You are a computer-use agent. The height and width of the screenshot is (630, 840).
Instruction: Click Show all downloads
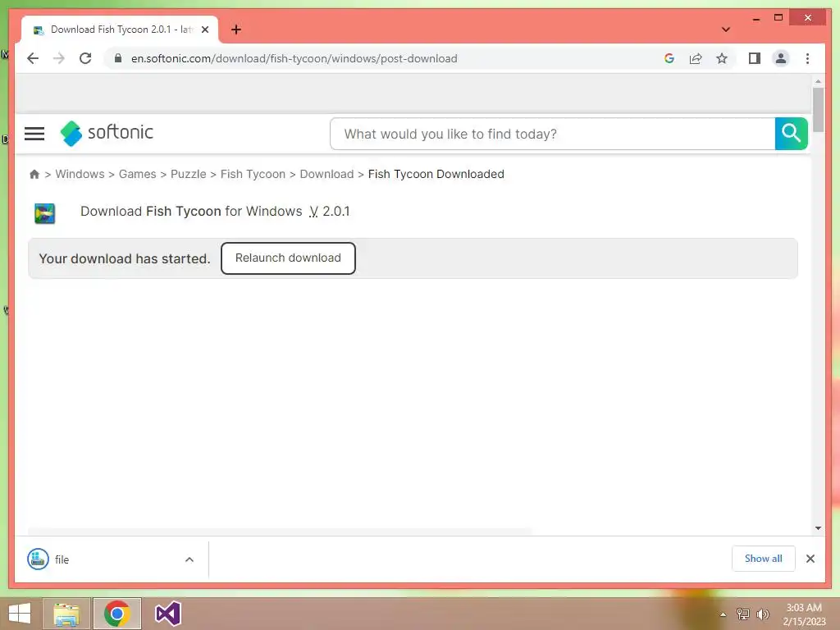[764, 559]
